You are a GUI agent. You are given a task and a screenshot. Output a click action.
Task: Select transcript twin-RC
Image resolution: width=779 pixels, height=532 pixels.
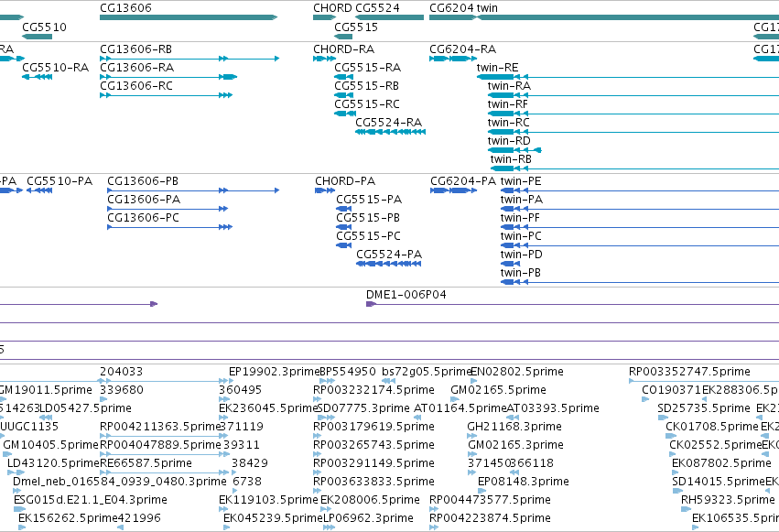click(x=509, y=123)
